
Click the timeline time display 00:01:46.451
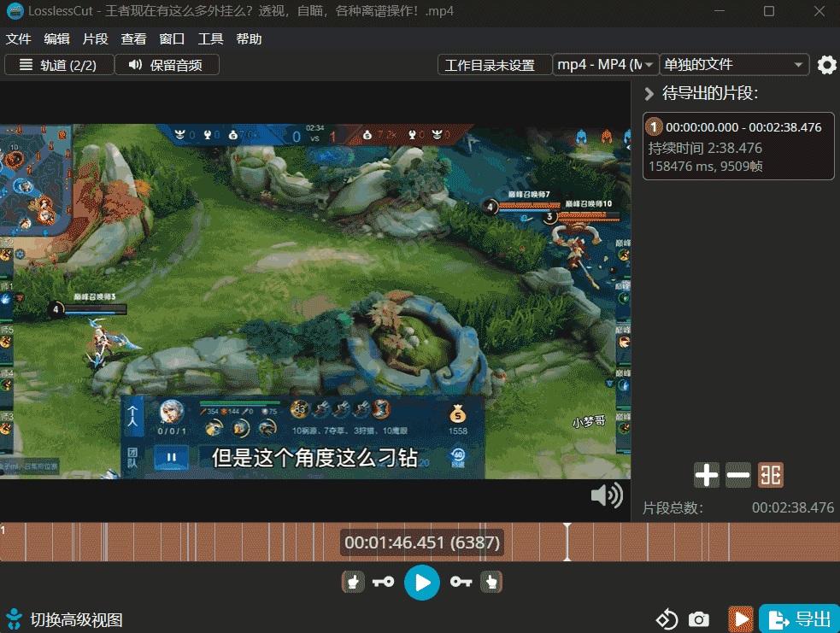coord(422,542)
